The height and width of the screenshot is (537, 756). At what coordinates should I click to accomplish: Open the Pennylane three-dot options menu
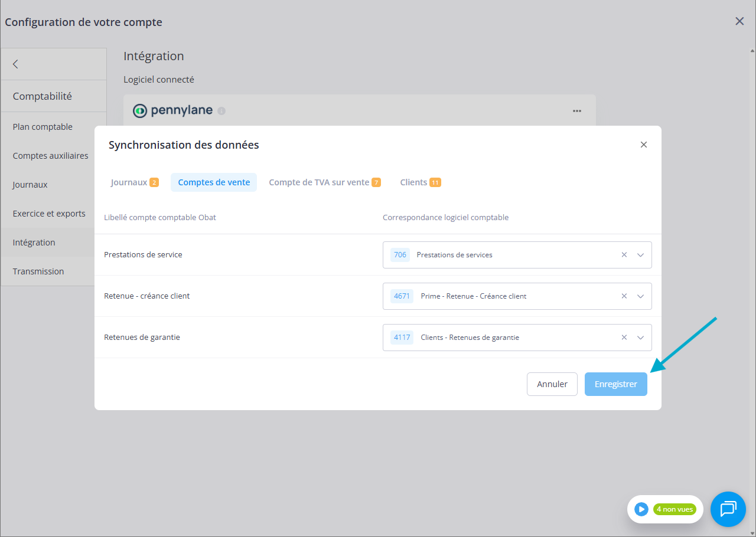pyautogui.click(x=577, y=111)
